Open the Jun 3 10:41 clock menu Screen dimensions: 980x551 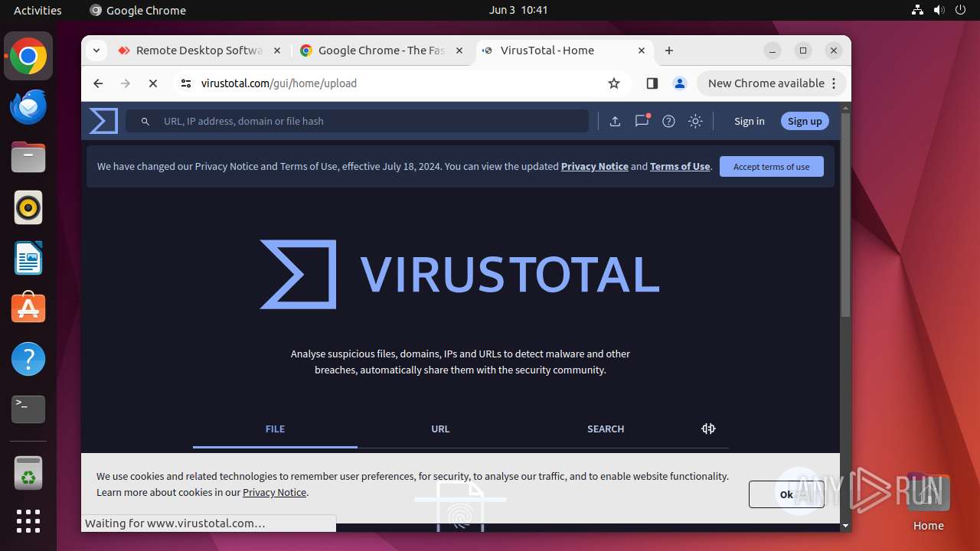coord(518,10)
